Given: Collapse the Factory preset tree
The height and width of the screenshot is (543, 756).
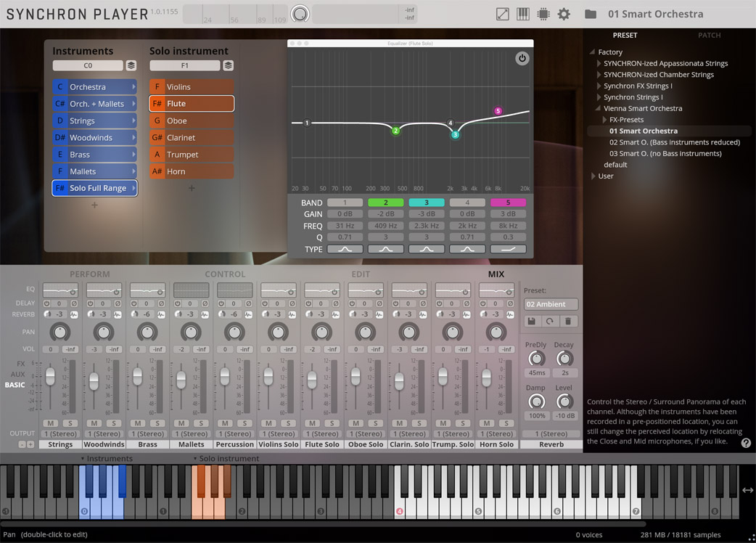Looking at the screenshot, I should coord(593,52).
